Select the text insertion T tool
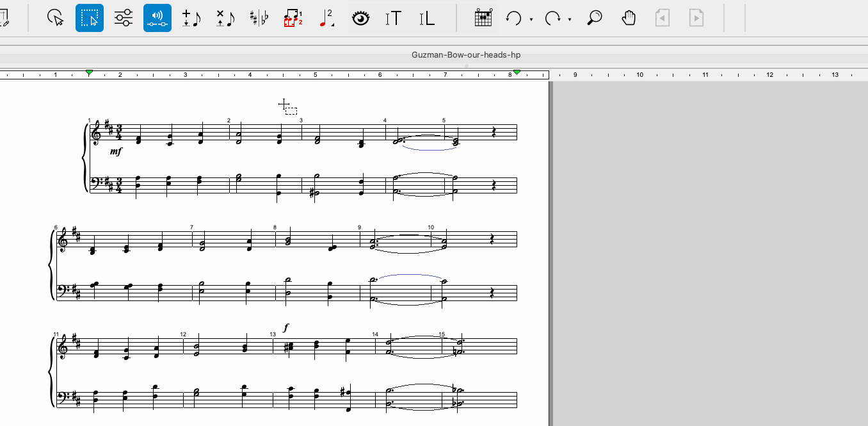Screen dimensions: 868x426 [394, 18]
